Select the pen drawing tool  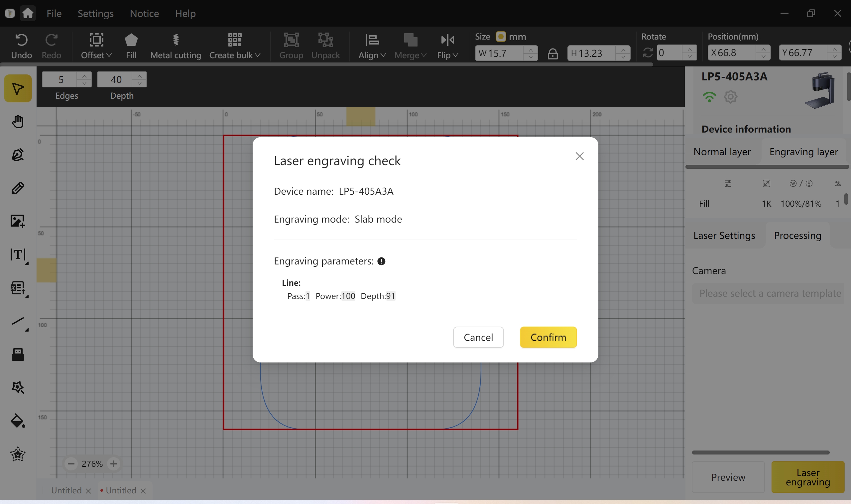[x=18, y=154]
